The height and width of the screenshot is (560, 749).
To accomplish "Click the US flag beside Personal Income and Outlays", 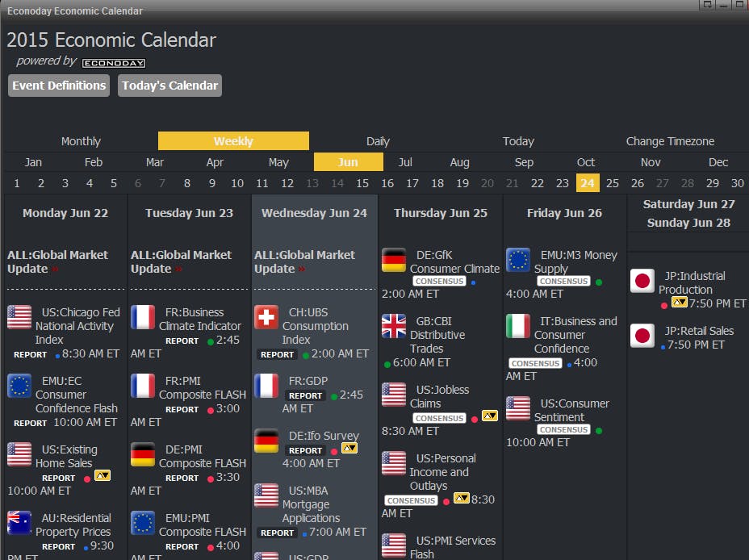I will [x=394, y=463].
